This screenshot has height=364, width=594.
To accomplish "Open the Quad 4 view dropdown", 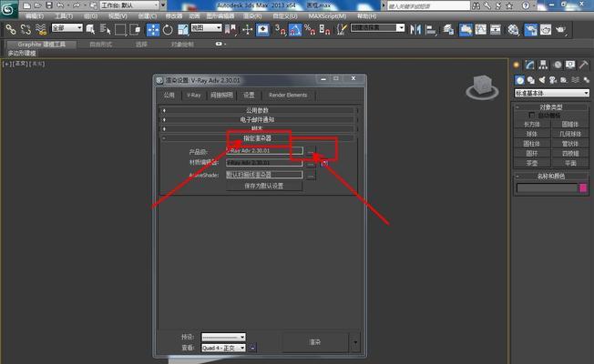I will coord(223,348).
